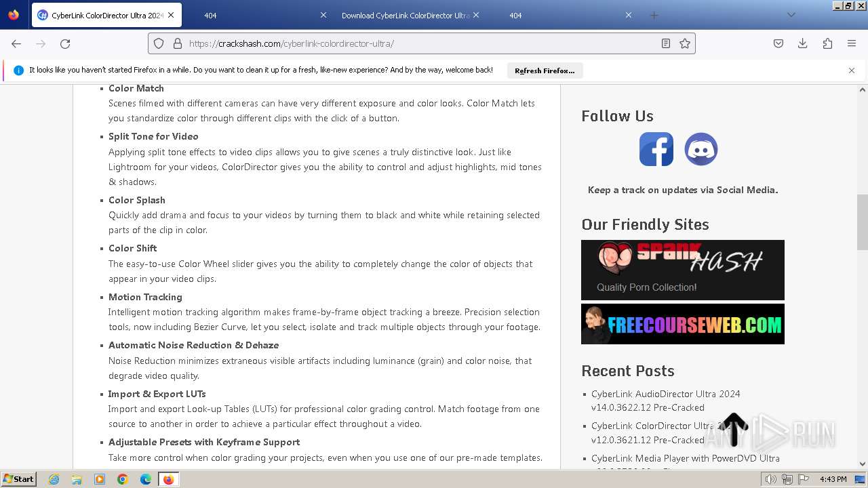Viewport: 868px width, 488px height.
Task: Click scrollbar up arrow
Action: [x=863, y=89]
